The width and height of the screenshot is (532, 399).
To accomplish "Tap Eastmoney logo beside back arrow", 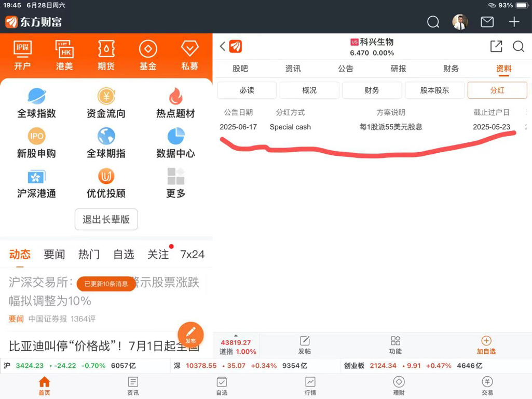I will [x=236, y=47].
